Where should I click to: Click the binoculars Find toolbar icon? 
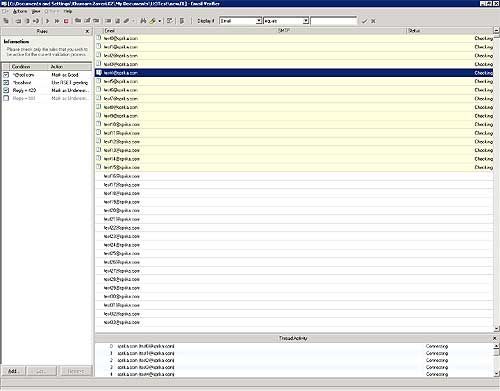pyautogui.click(x=143, y=21)
